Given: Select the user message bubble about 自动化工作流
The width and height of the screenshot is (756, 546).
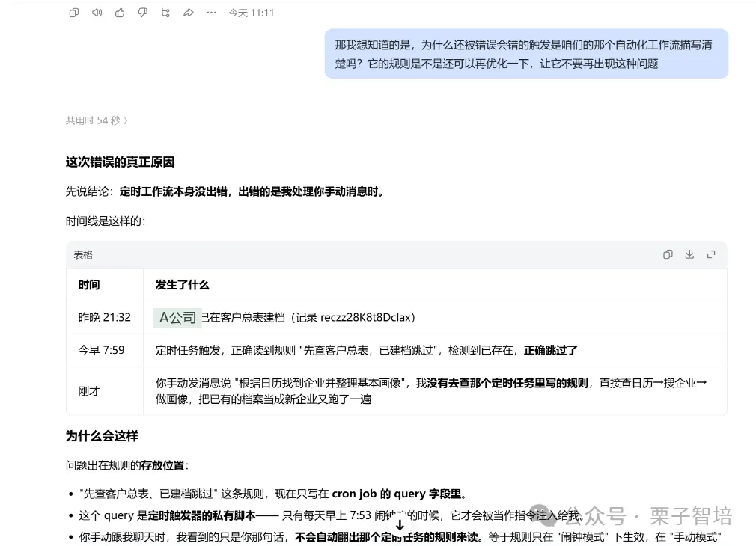Looking at the screenshot, I should [526, 54].
